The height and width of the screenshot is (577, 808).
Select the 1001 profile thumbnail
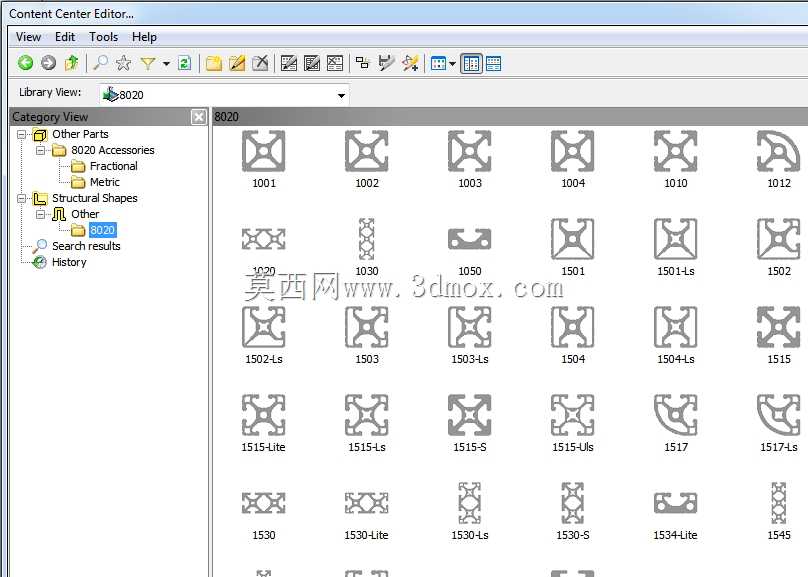[263, 151]
